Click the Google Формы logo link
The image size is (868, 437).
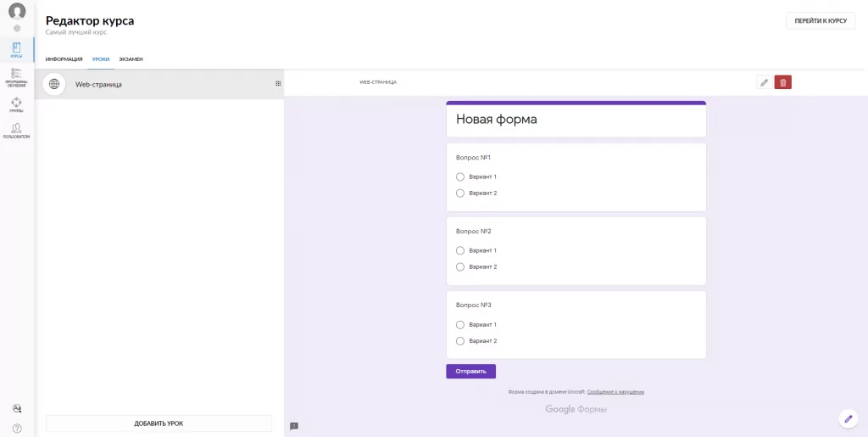click(576, 409)
